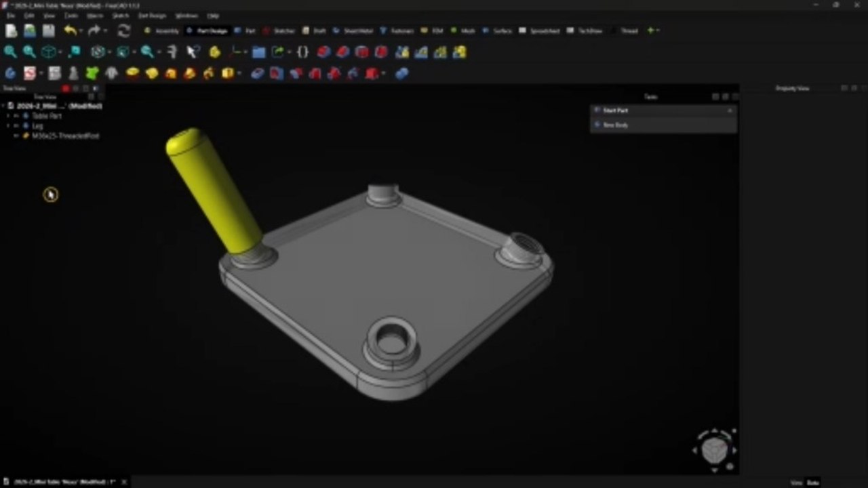Screen dimensions: 868x488
Task: Switch to the Assembly workbench
Action: point(162,30)
